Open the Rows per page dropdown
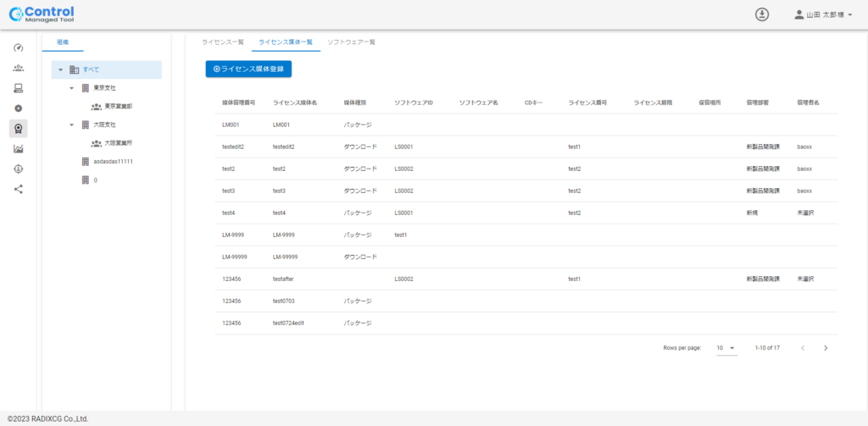The width and height of the screenshot is (868, 426). coord(726,348)
